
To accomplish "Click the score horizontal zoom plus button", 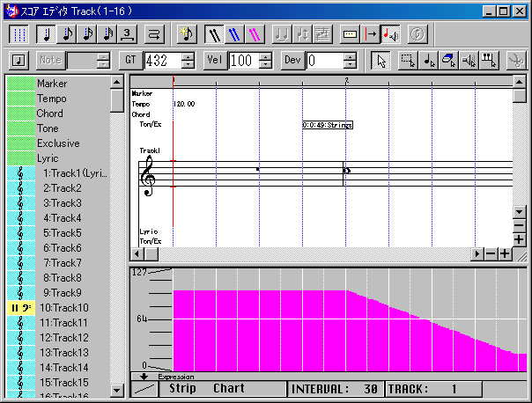I will pyautogui.click(x=505, y=253).
